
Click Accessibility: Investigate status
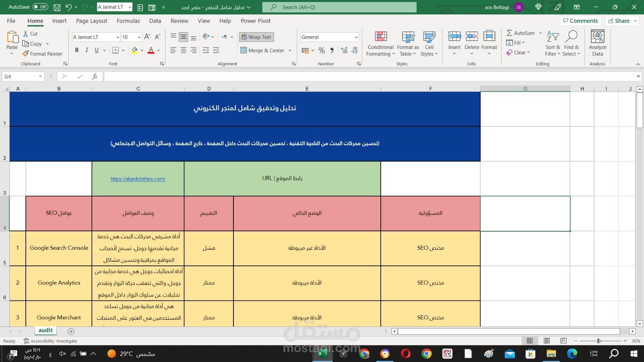pos(50,341)
